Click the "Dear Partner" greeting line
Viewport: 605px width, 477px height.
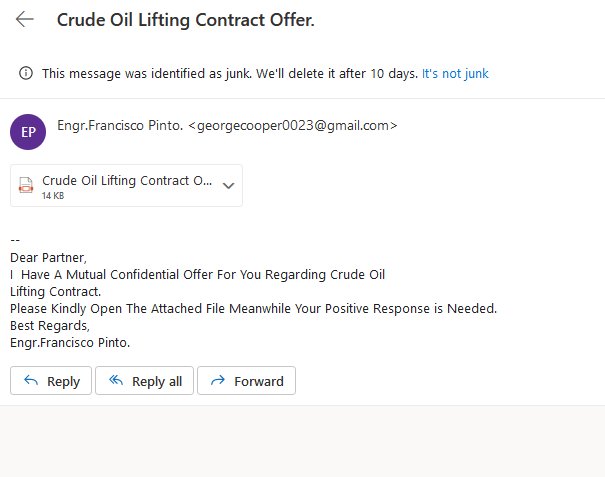[48, 257]
